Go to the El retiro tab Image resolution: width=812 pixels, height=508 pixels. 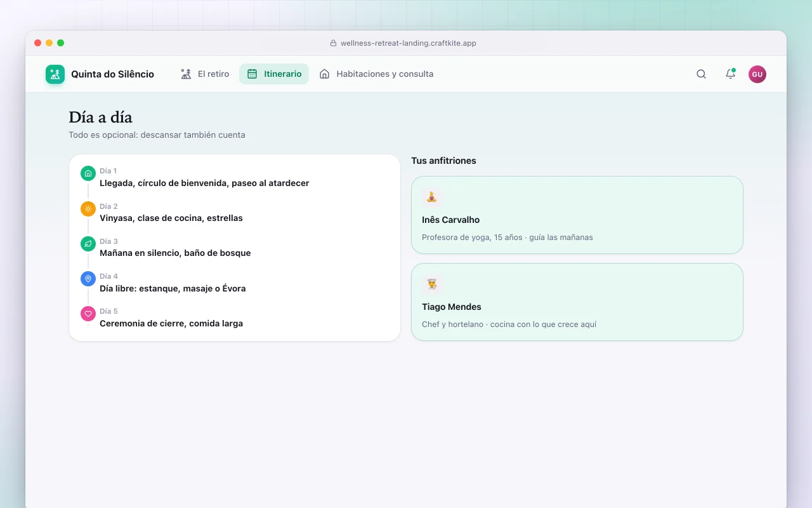coord(205,74)
